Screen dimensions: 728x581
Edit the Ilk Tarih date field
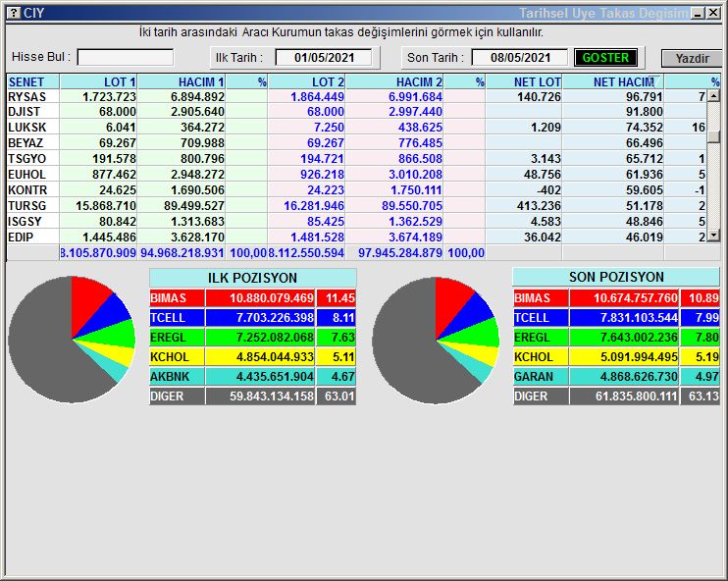click(x=324, y=58)
